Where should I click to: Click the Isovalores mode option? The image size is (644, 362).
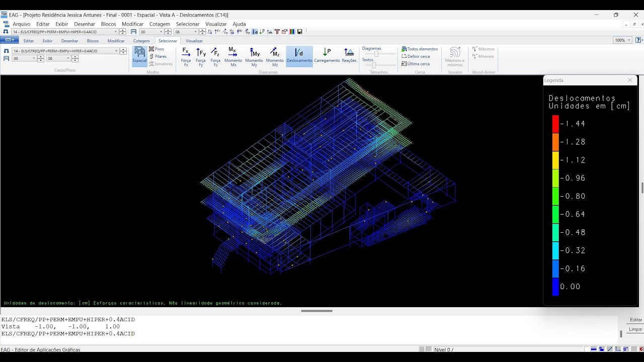coord(160,64)
